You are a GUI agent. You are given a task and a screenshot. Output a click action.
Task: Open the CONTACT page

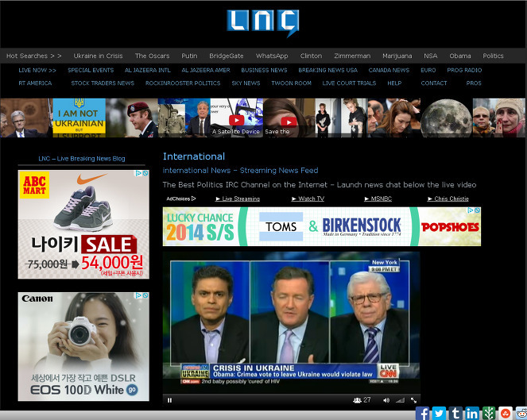(434, 83)
